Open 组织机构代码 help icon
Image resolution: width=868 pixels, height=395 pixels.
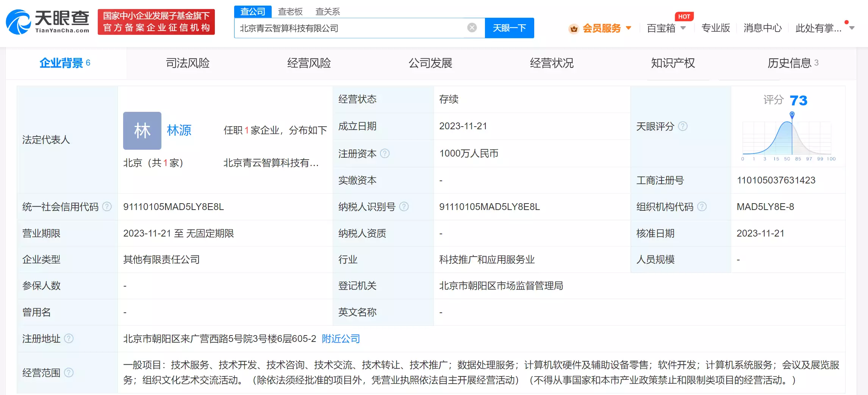pyautogui.click(x=702, y=207)
